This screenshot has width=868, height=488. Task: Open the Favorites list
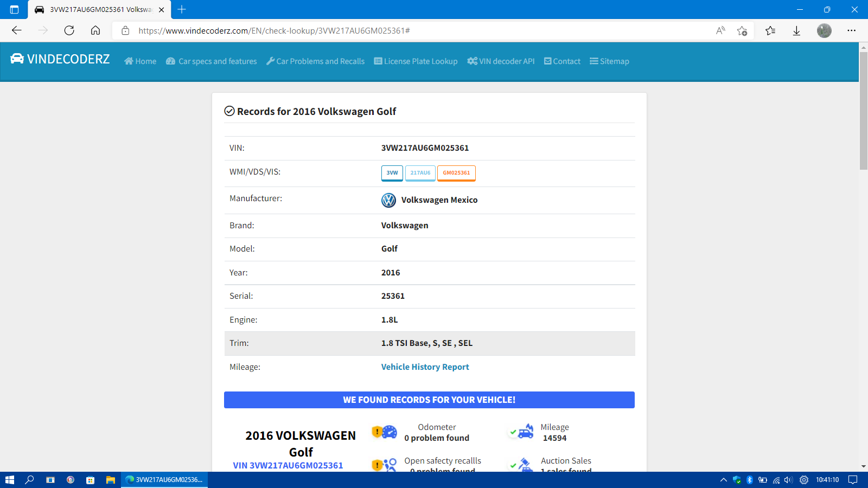coord(770,30)
